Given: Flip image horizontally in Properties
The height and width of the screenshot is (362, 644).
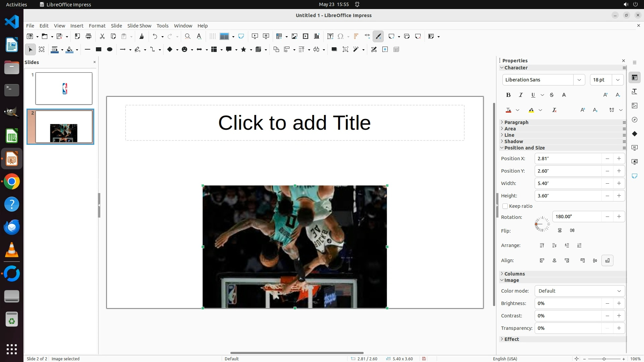Looking at the screenshot, I should (572, 231).
